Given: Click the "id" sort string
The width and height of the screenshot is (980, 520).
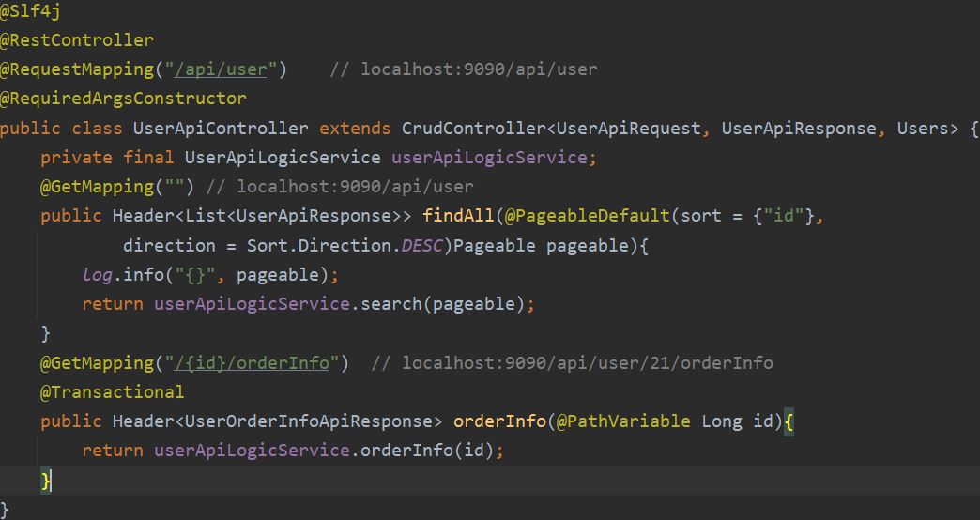Looking at the screenshot, I should pyautogui.click(x=783, y=216).
